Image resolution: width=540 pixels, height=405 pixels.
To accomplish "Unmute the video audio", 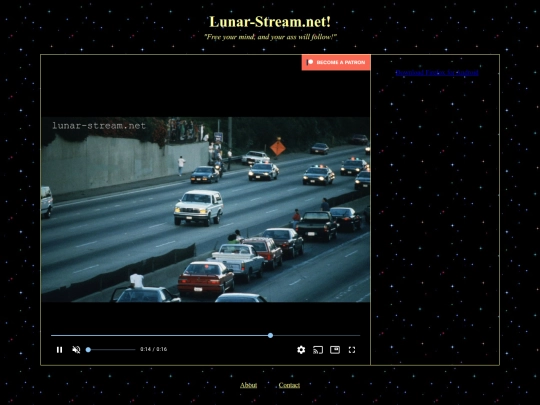I will point(76,350).
